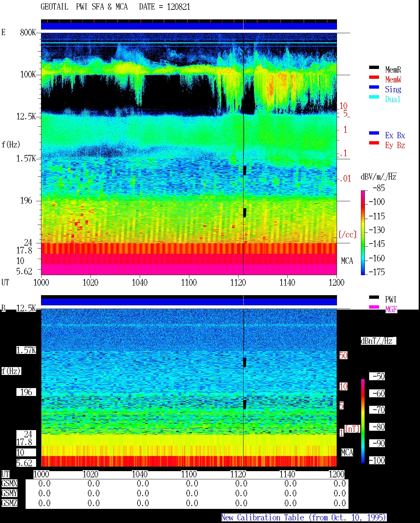Click the 1200 UT tick label under E panel

tap(337, 282)
